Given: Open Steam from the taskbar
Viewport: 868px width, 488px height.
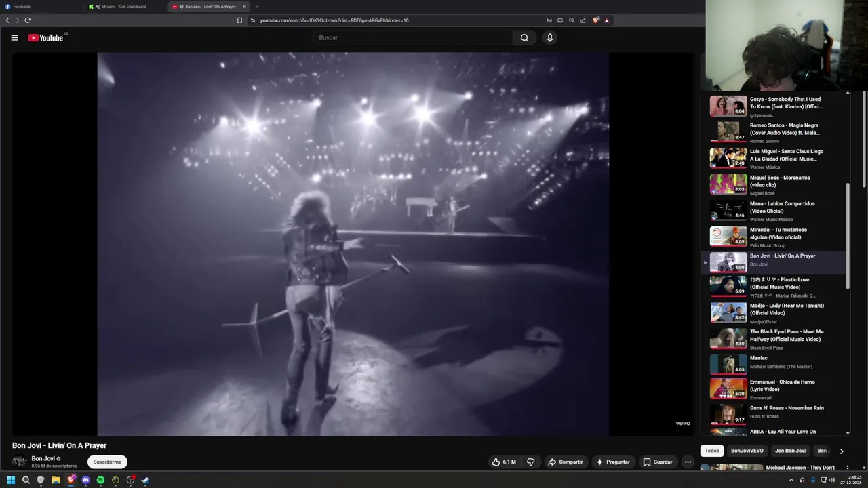Looking at the screenshot, I should pyautogui.click(x=145, y=480).
